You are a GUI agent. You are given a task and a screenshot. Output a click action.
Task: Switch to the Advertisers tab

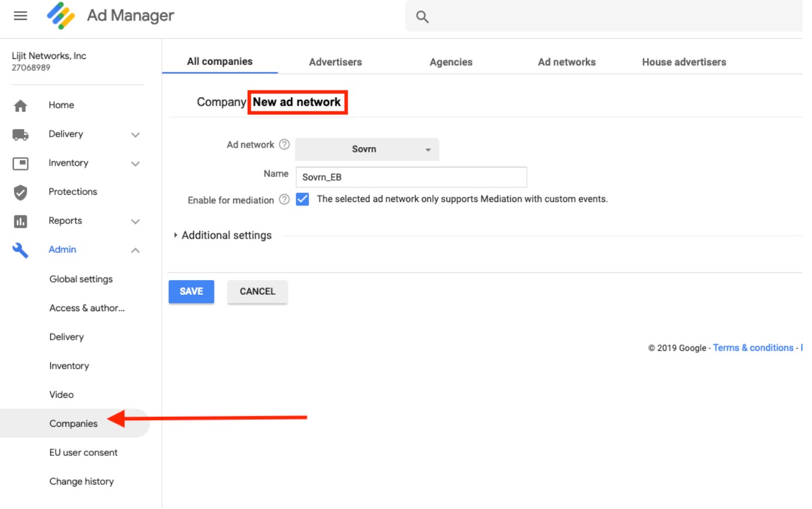pyautogui.click(x=335, y=62)
